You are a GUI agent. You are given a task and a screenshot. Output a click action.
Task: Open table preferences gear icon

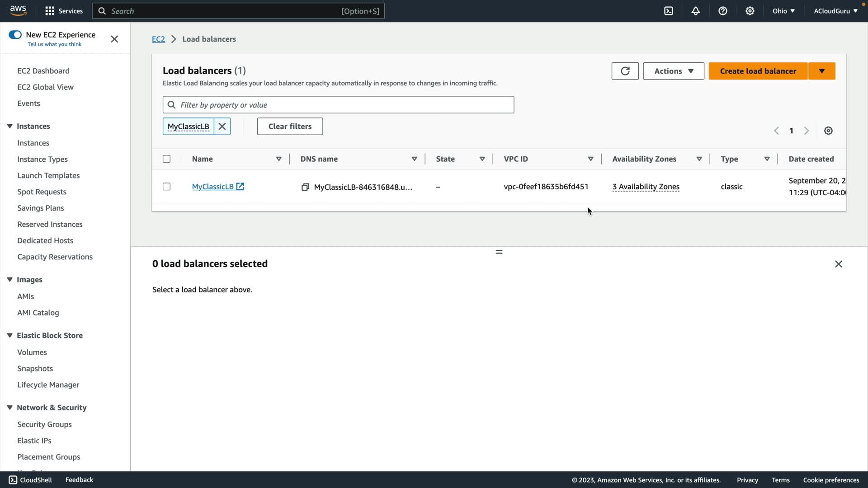coord(828,131)
